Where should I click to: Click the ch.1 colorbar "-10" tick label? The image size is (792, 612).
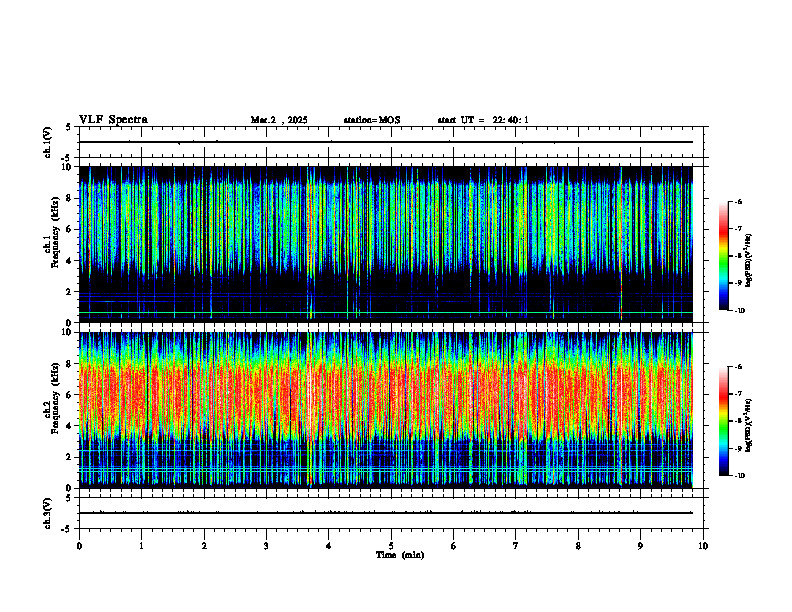(x=739, y=311)
